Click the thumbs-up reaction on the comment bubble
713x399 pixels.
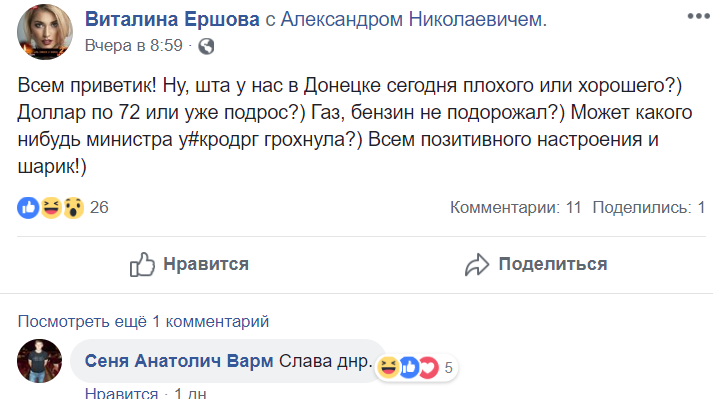click(409, 368)
